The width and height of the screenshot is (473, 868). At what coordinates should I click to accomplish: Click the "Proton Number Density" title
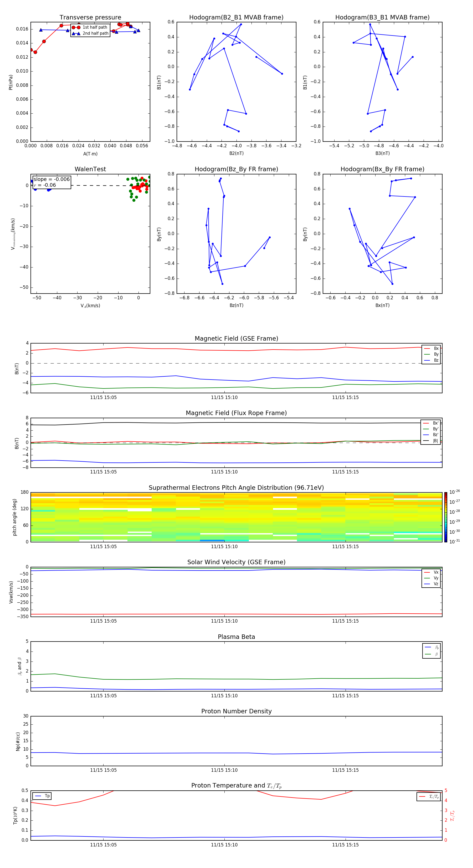(x=236, y=711)
